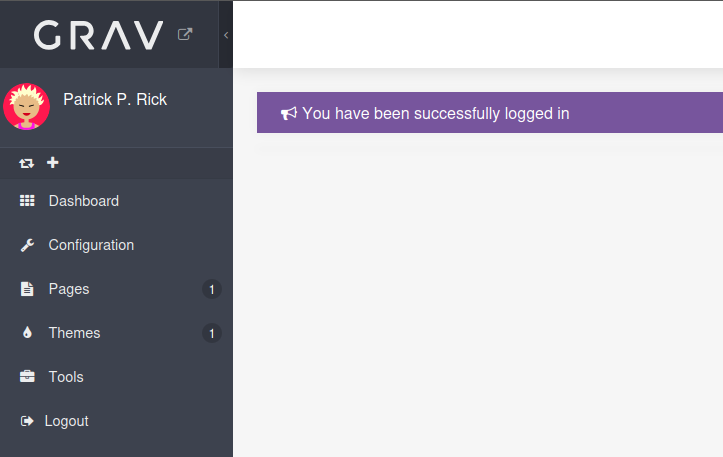Open the Dashboard menu item
The height and width of the screenshot is (457, 723).
coord(84,201)
